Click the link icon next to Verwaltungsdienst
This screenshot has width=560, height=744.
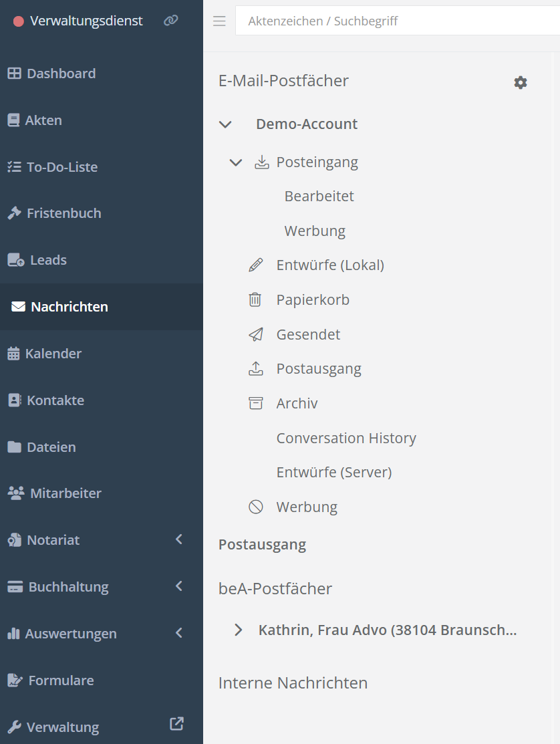[171, 21]
